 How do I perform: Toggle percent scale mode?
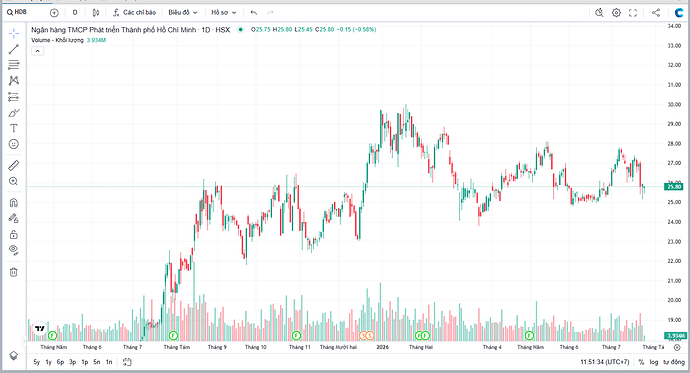click(x=641, y=362)
